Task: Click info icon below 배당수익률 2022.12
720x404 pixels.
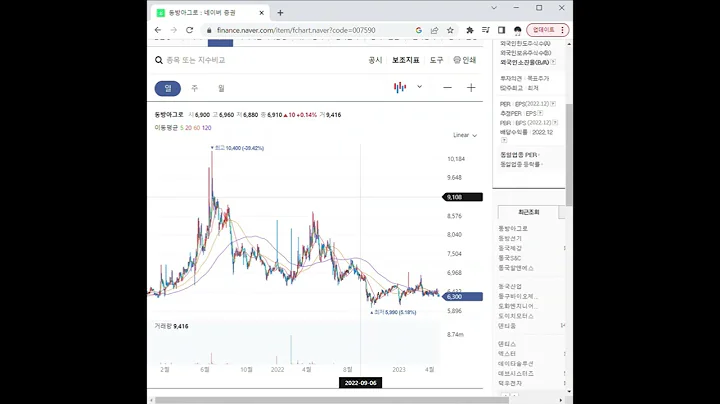Action: [504, 140]
